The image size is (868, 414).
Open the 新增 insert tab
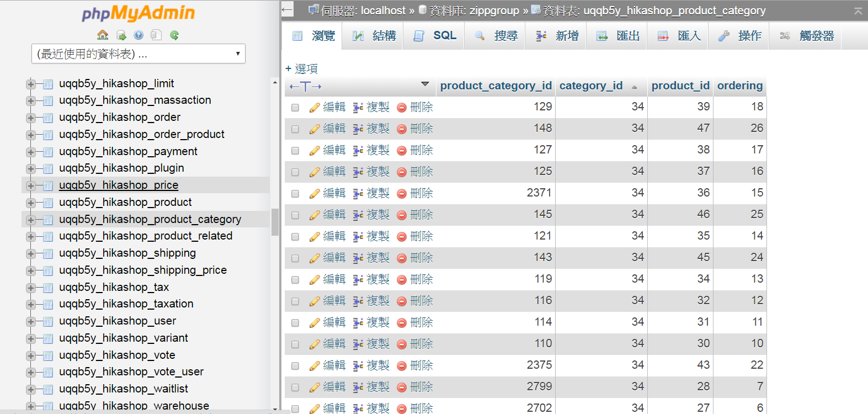[x=557, y=36]
